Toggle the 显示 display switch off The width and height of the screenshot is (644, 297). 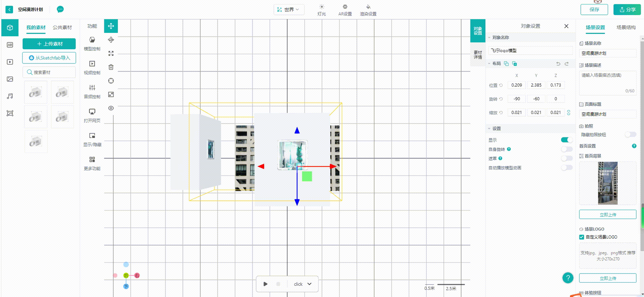click(x=567, y=140)
